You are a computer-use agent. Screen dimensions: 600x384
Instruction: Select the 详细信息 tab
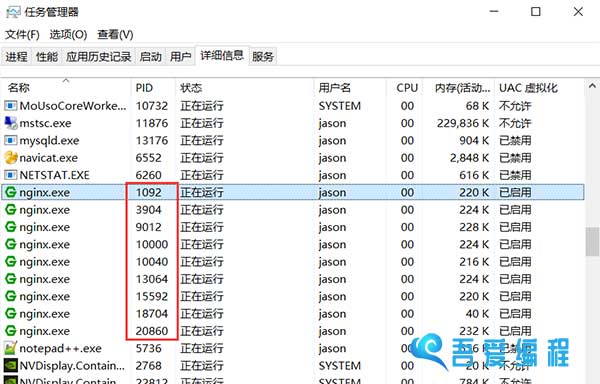coord(222,56)
